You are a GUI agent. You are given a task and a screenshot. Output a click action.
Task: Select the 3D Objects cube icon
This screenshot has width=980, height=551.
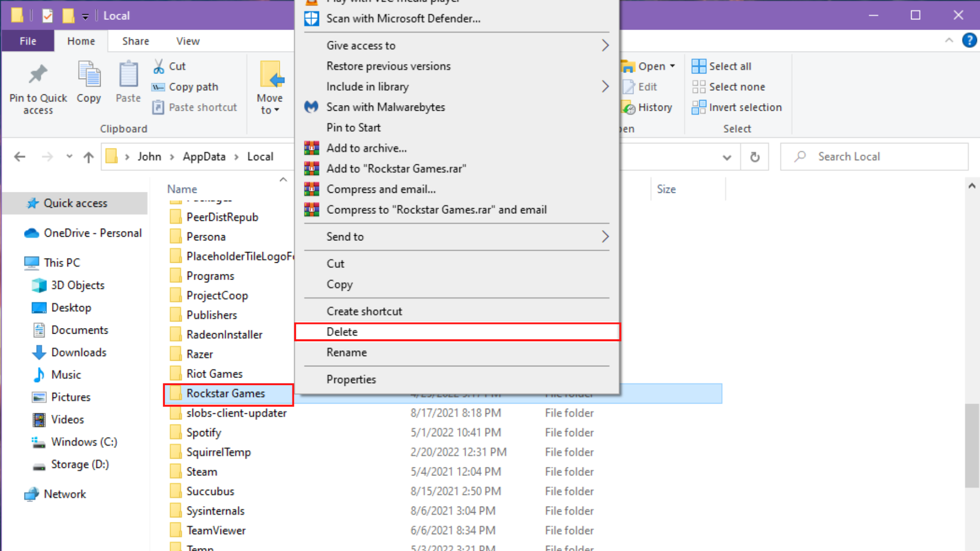(39, 285)
